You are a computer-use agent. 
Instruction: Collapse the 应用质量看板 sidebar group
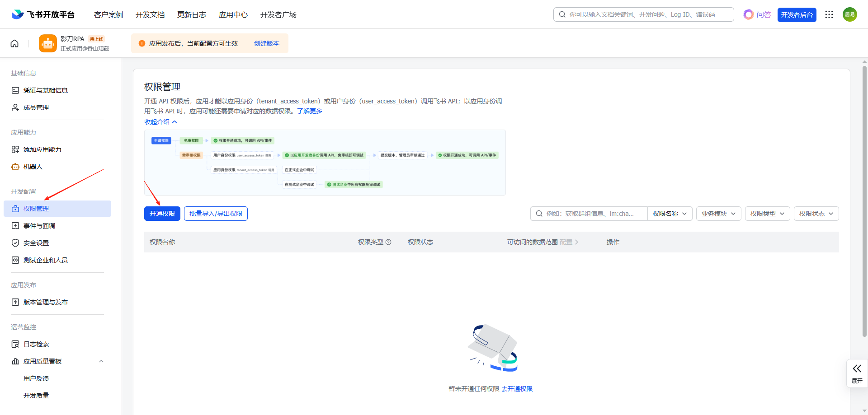(101, 361)
